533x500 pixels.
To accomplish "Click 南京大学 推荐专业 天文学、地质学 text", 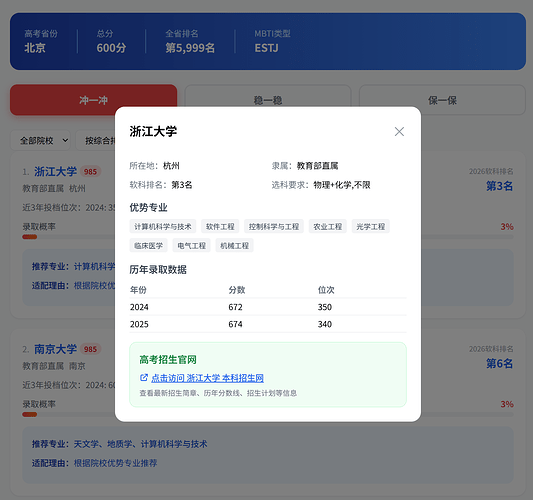I will coord(140,444).
